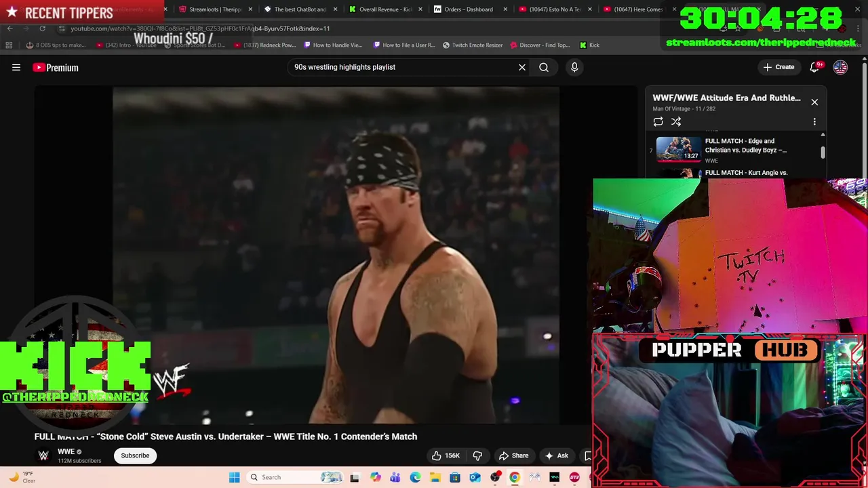Open the game controller taskbar app

click(x=534, y=478)
